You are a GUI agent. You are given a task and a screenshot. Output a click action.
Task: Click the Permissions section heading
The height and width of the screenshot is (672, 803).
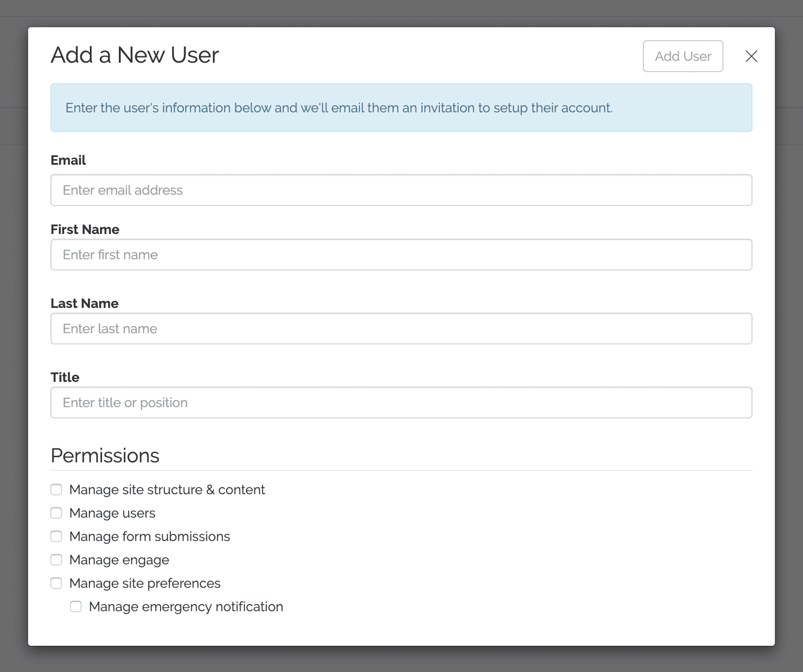coord(105,456)
